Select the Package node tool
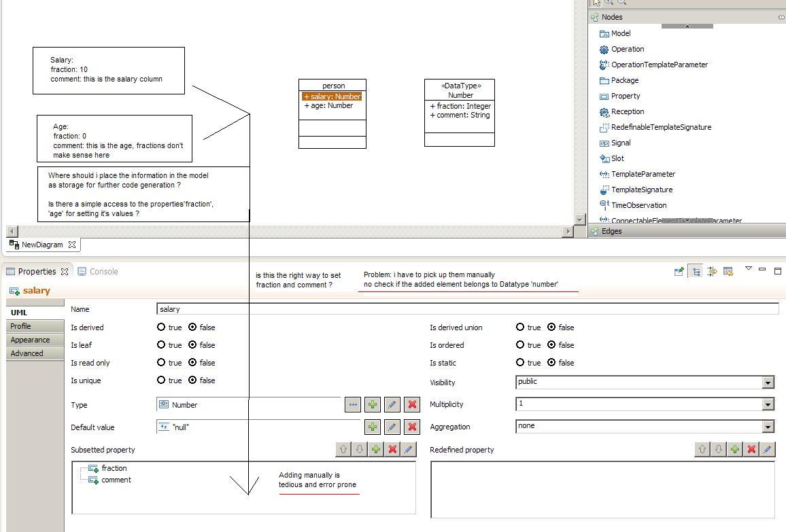This screenshot has width=786, height=532. [619, 80]
